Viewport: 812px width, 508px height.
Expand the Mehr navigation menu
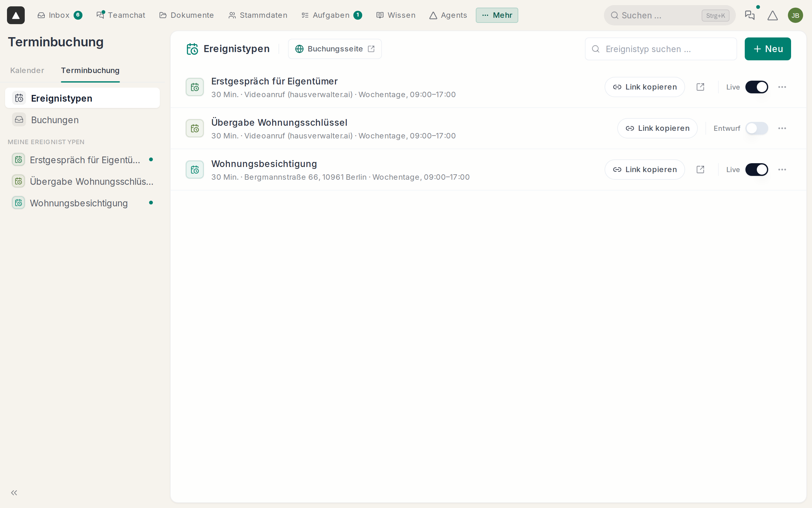(497, 15)
